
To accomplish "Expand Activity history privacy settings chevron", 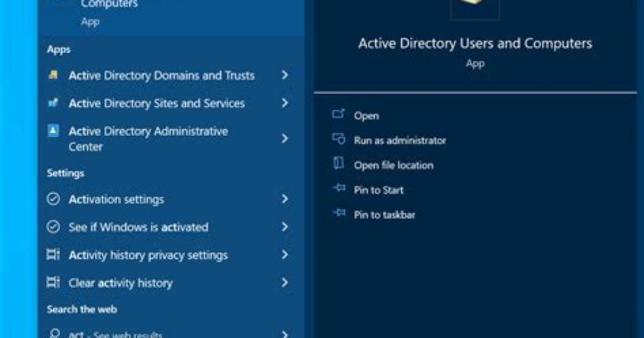I will tap(285, 255).
